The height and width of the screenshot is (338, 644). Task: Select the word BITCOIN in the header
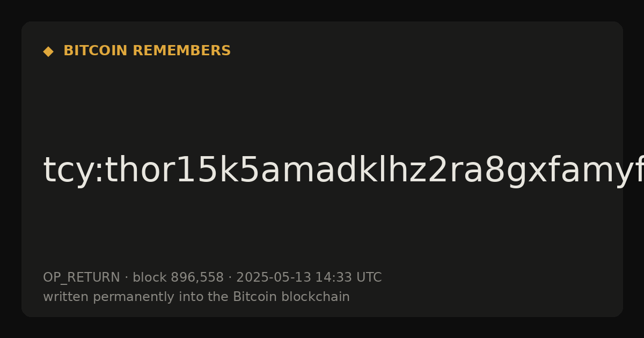point(96,51)
